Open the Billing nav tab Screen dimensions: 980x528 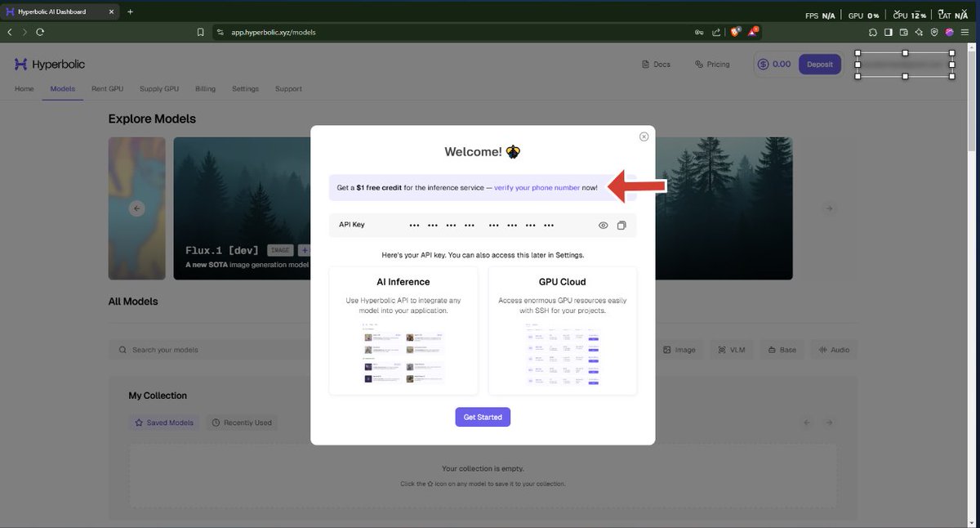[205, 89]
